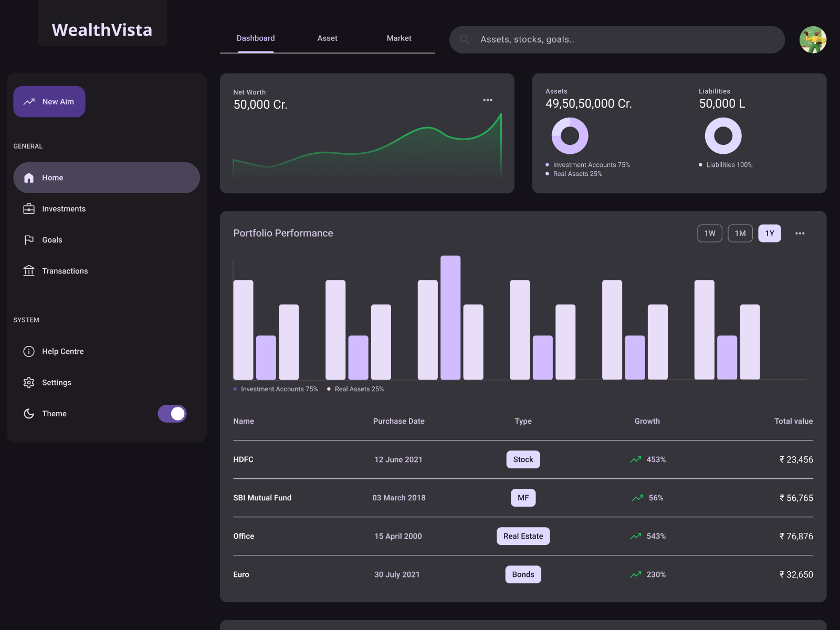Click the green growth arrow beside HDFC
Image resolution: width=840 pixels, height=630 pixels.
click(x=636, y=459)
